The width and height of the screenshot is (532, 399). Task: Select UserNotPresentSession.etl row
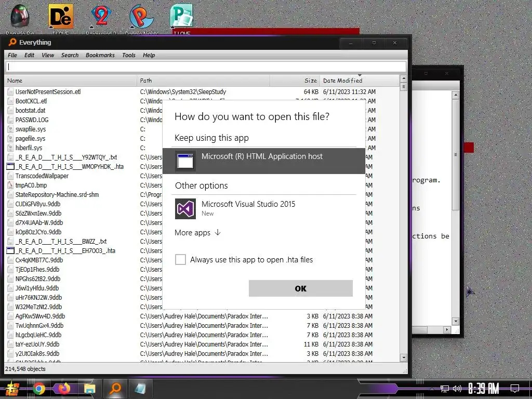tap(202, 91)
